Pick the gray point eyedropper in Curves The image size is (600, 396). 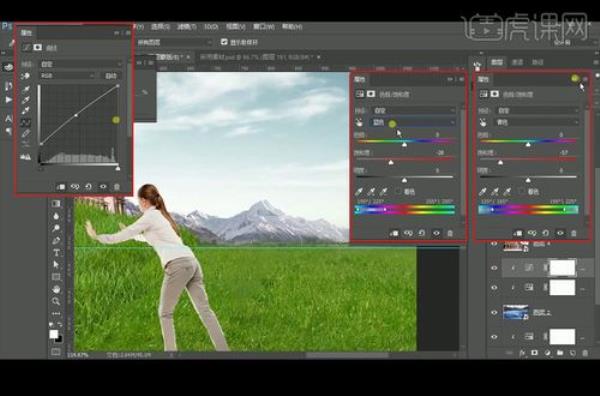pyautogui.click(x=26, y=100)
